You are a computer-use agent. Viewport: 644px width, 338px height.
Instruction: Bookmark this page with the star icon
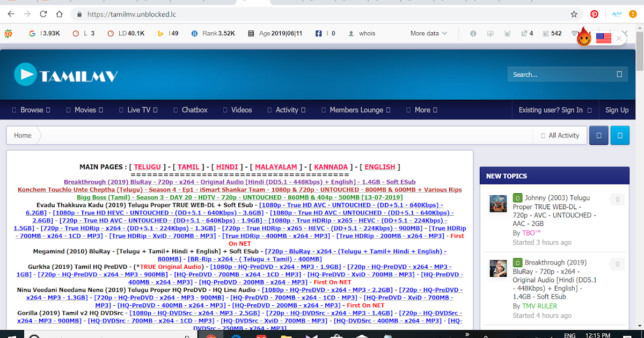click(574, 14)
